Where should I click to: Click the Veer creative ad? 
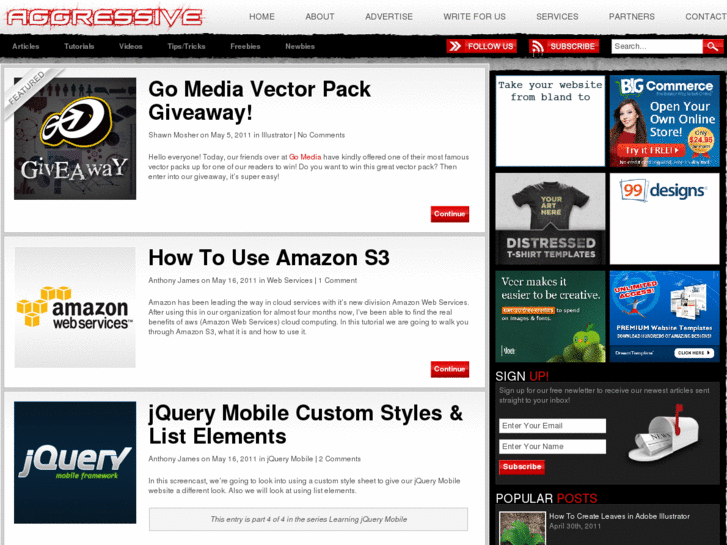point(550,316)
